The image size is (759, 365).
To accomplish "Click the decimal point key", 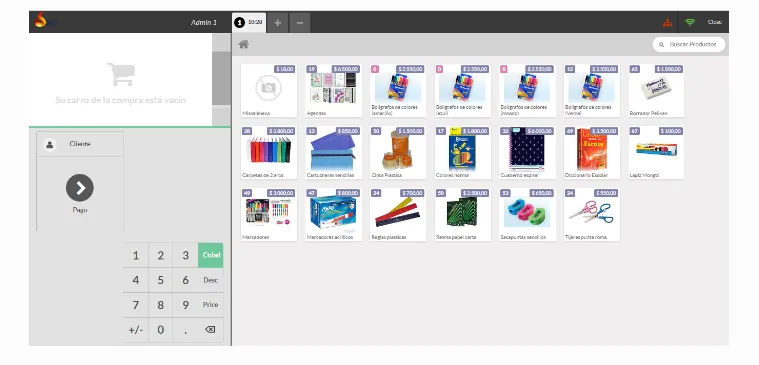I will [185, 330].
